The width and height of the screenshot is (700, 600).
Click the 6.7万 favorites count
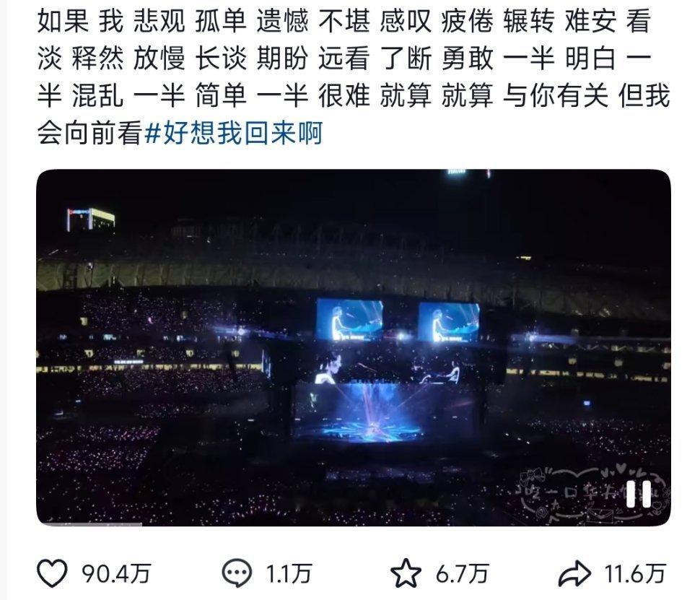tap(462, 573)
